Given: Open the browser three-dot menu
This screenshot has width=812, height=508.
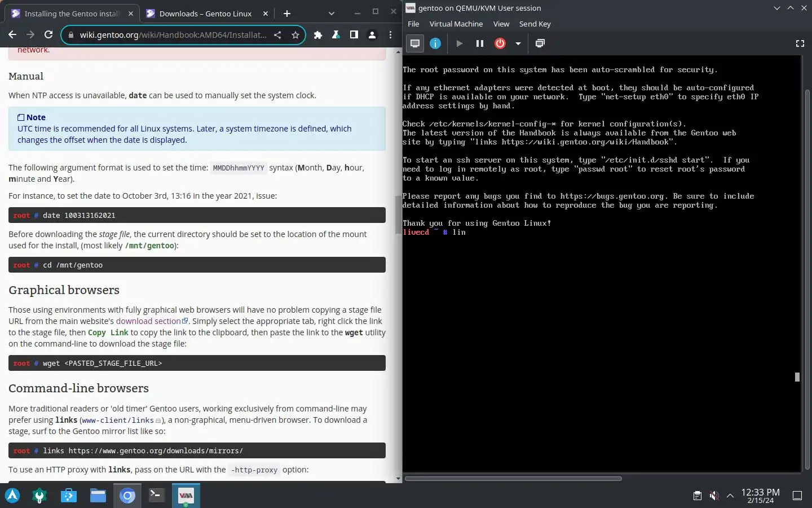Looking at the screenshot, I should [x=390, y=35].
